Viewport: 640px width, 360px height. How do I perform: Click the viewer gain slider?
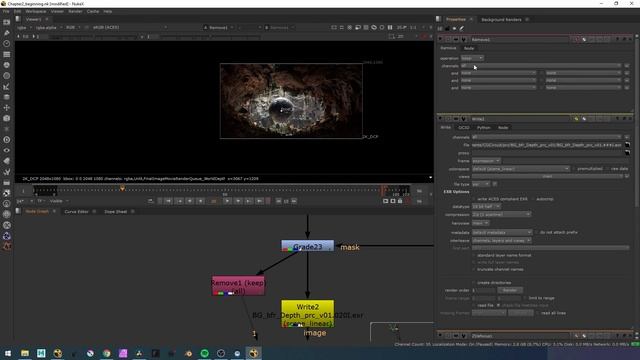(93, 37)
